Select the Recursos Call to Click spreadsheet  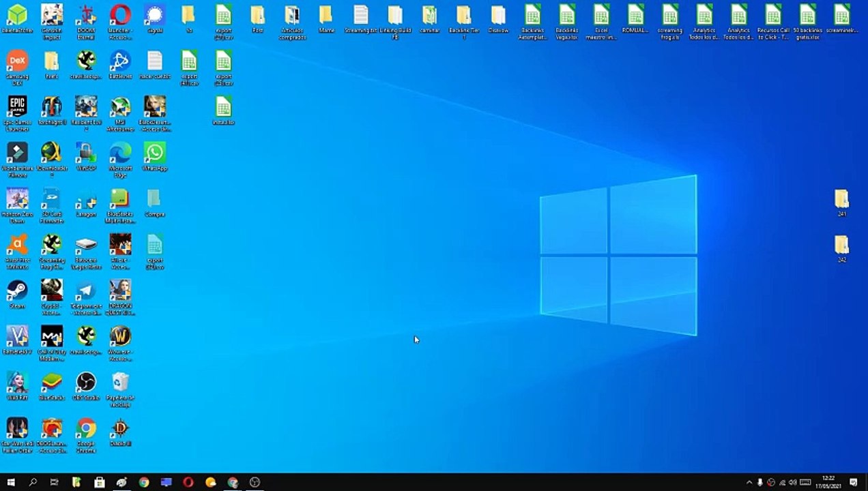(x=773, y=20)
